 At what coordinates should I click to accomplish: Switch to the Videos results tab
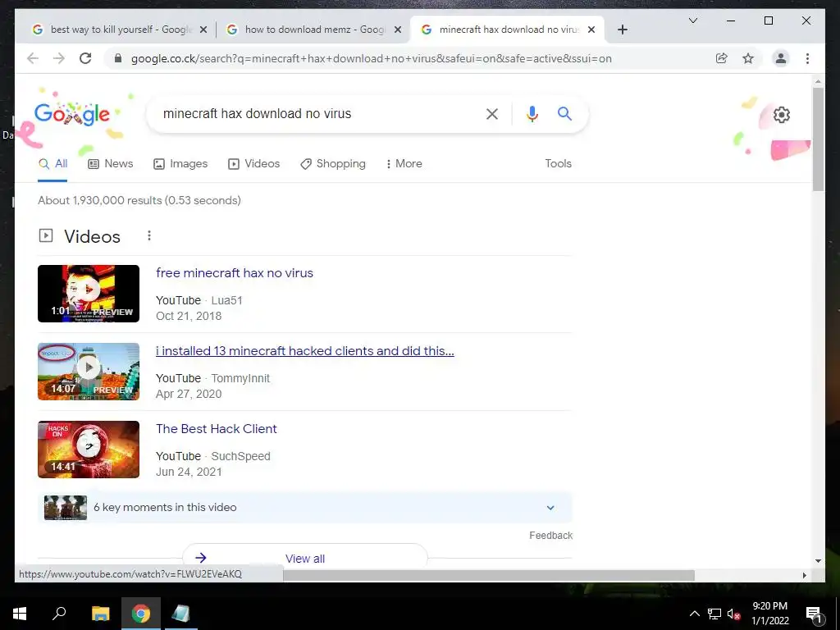254,164
